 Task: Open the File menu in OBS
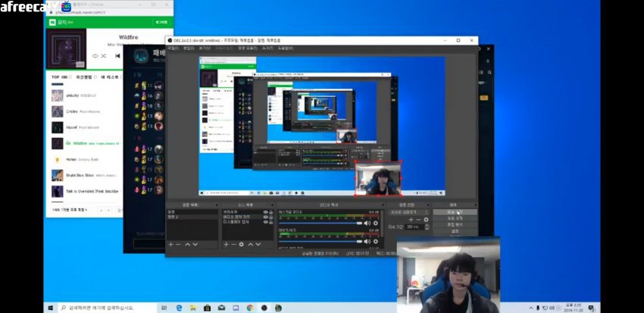174,47
